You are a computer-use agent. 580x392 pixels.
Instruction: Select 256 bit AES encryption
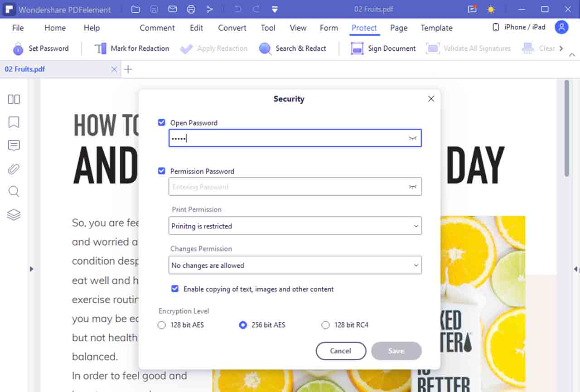tap(243, 325)
